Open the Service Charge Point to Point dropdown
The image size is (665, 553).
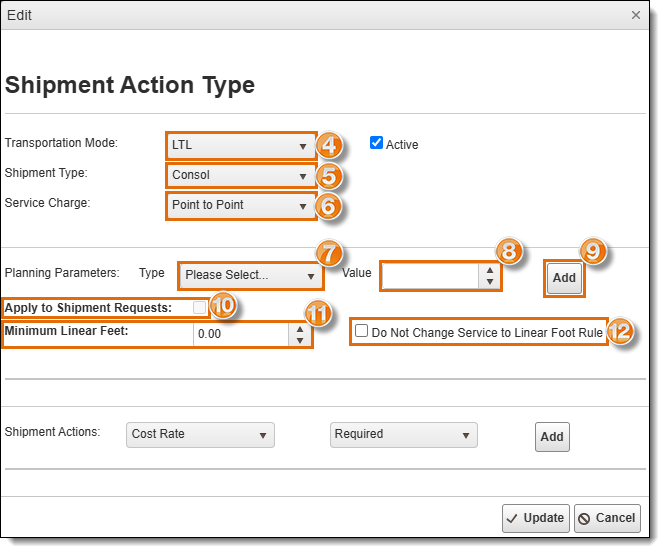click(x=241, y=206)
